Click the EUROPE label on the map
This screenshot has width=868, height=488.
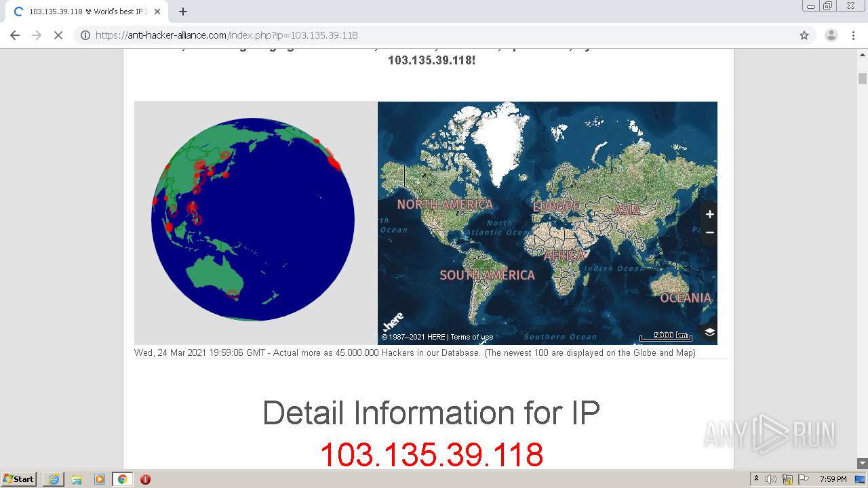[556, 206]
